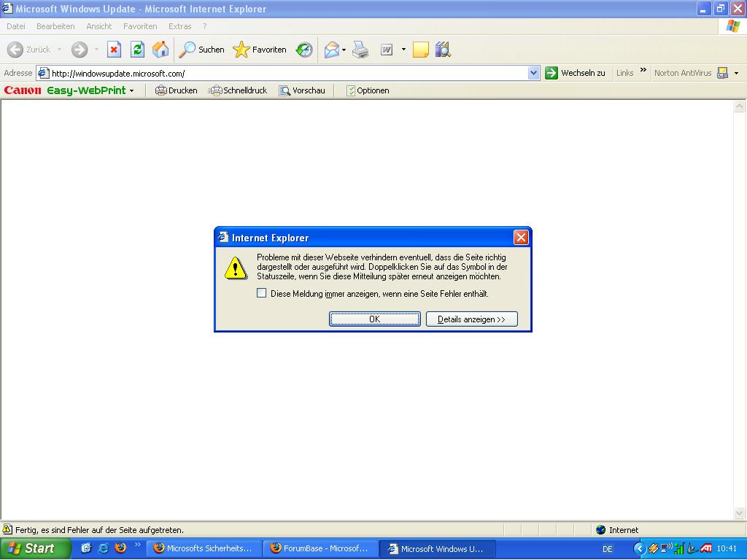
Task: Click the scrollbar up arrow of the page
Action: tap(740, 106)
